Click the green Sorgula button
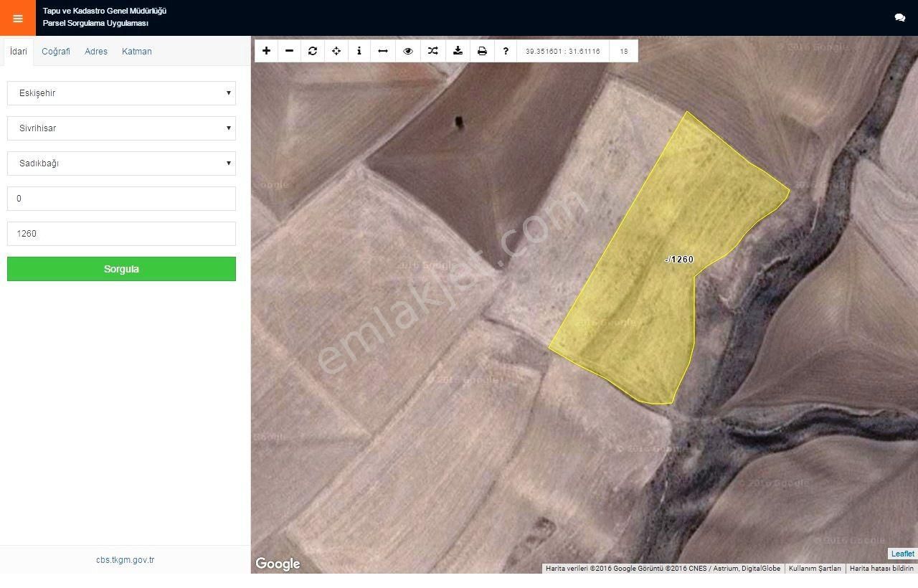 point(121,269)
